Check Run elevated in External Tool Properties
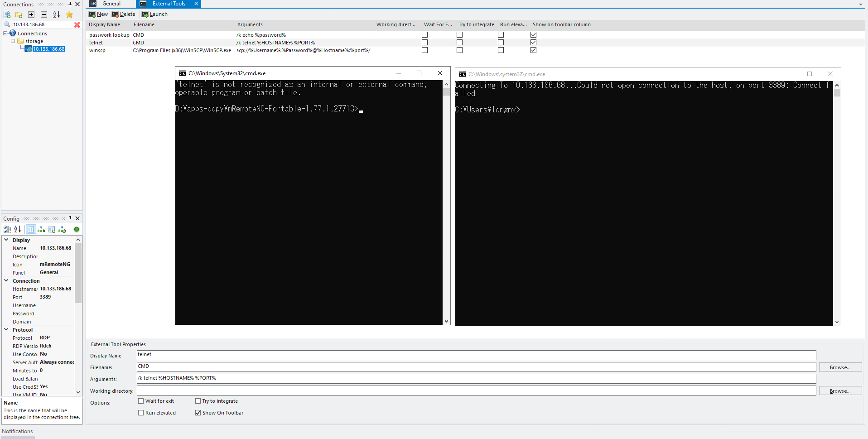 click(141, 413)
